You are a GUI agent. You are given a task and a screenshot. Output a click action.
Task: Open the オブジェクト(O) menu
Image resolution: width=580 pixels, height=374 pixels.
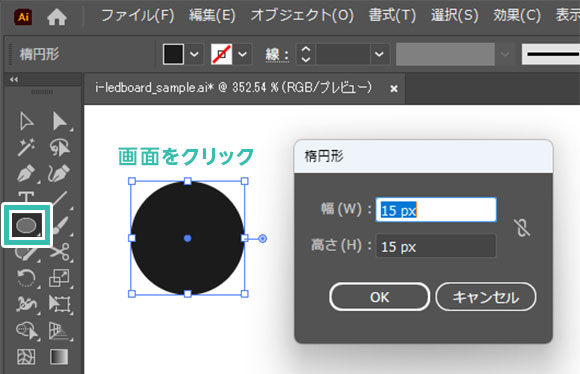[x=302, y=16]
